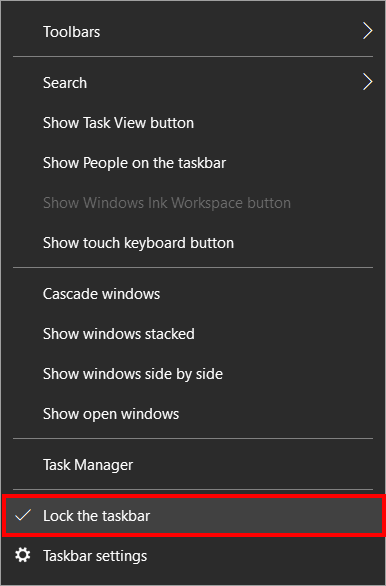Arrange with Show windows side by side

click(x=133, y=374)
